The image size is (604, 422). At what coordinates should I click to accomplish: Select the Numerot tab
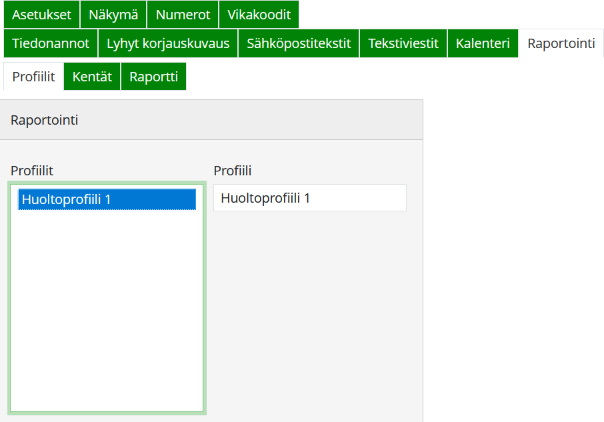click(x=182, y=14)
